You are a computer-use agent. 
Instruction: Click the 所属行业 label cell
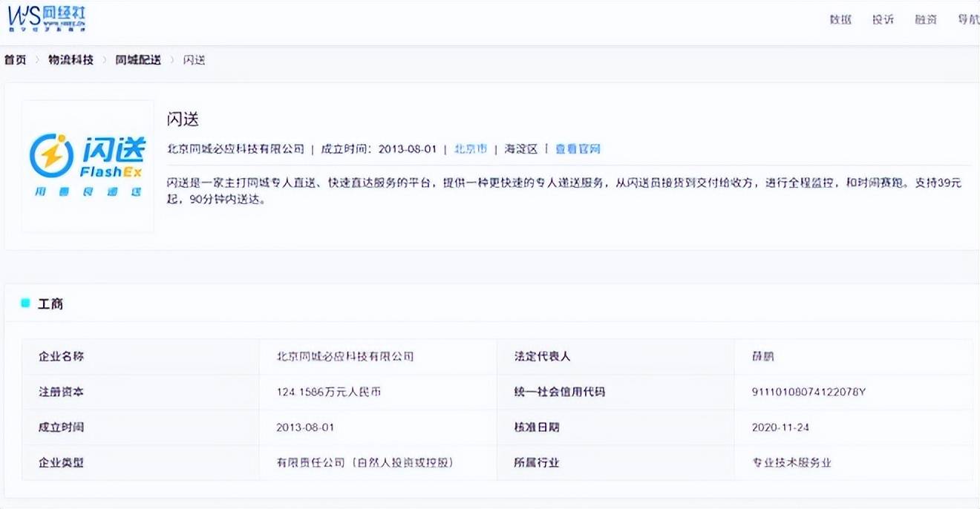coord(615,463)
